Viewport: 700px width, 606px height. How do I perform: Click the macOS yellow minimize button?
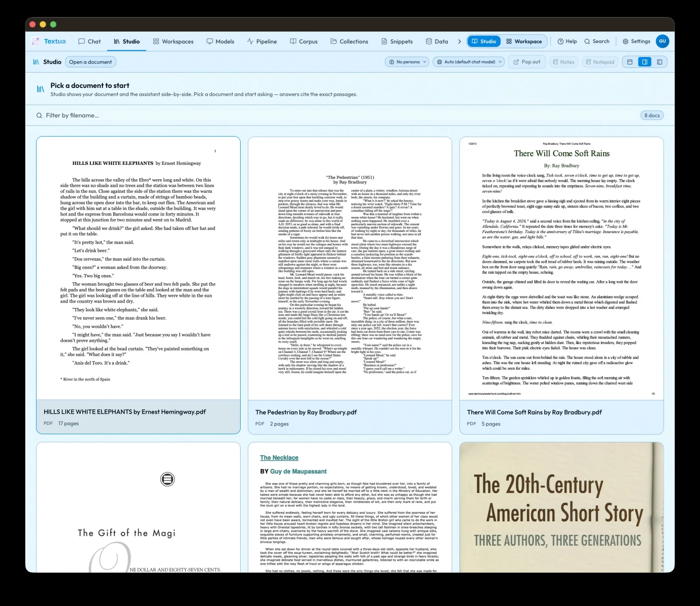point(43,24)
